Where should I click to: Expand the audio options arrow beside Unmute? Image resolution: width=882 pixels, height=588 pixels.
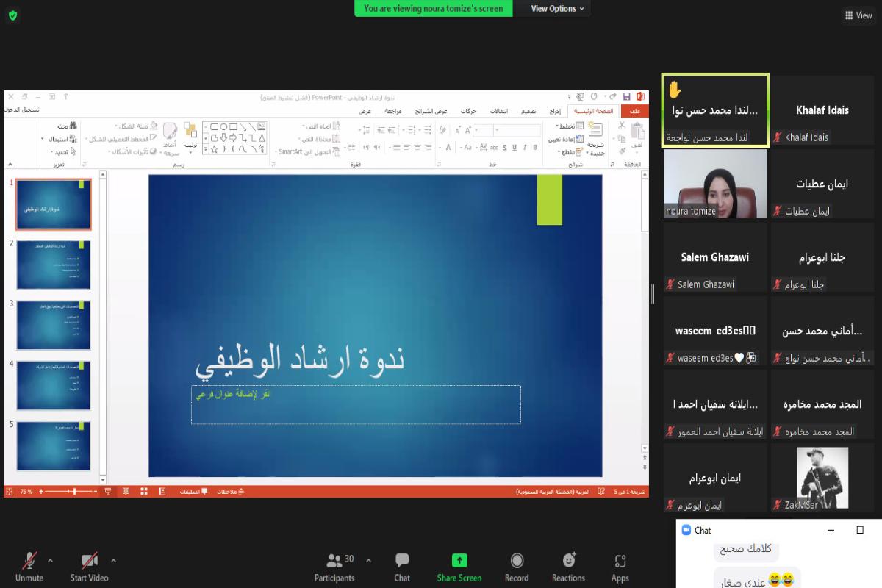coord(50,560)
